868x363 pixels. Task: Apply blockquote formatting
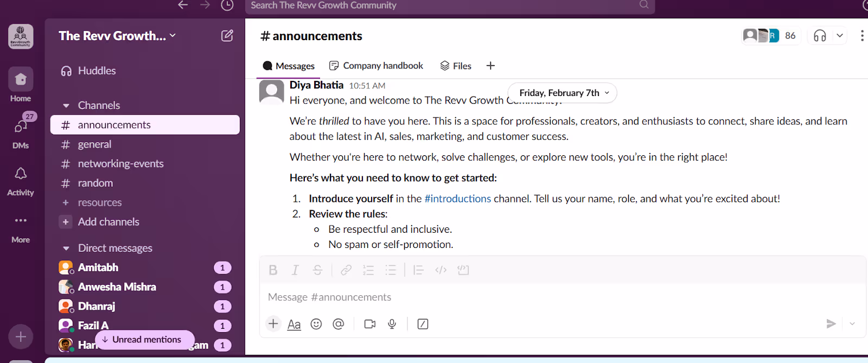click(418, 270)
